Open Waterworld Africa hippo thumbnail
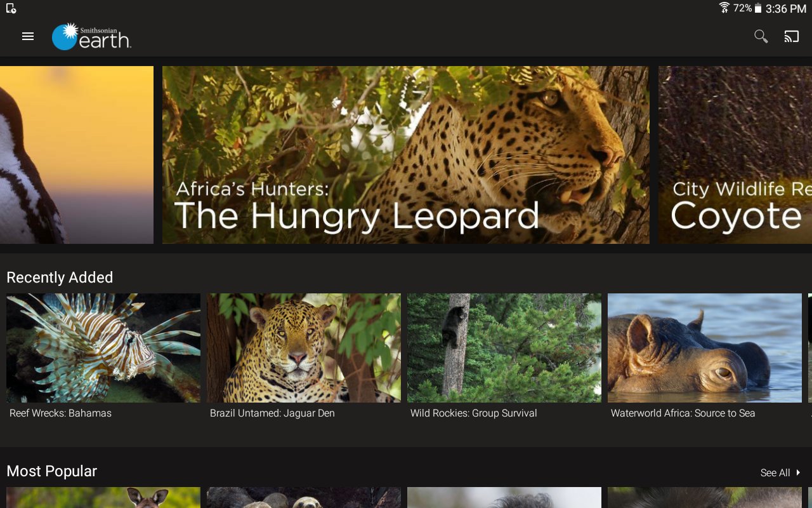 pos(705,348)
